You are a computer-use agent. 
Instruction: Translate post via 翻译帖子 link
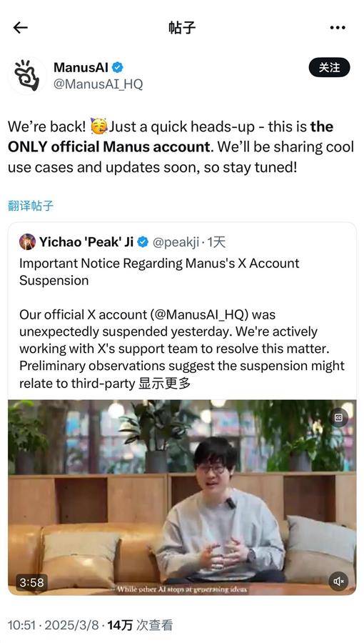pos(31,206)
